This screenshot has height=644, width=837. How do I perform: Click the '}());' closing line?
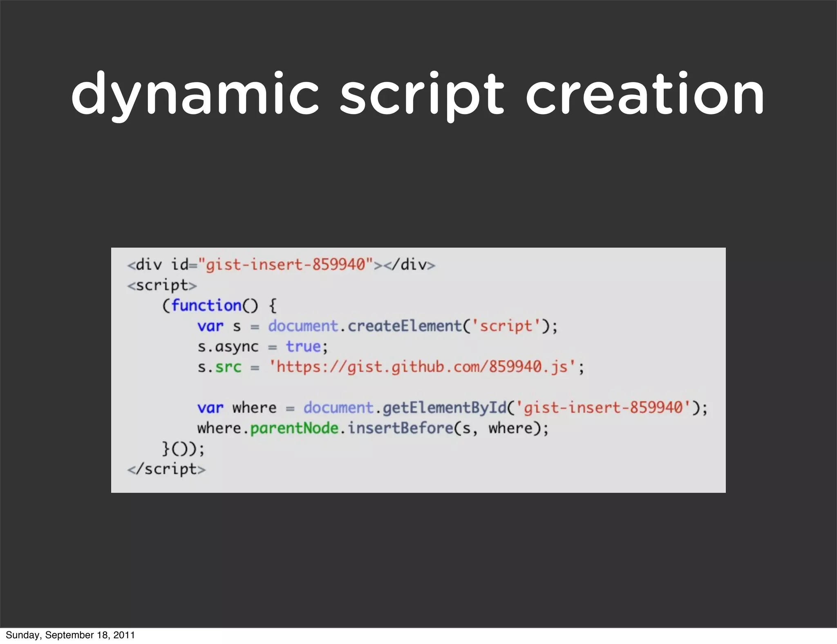pyautogui.click(x=183, y=449)
